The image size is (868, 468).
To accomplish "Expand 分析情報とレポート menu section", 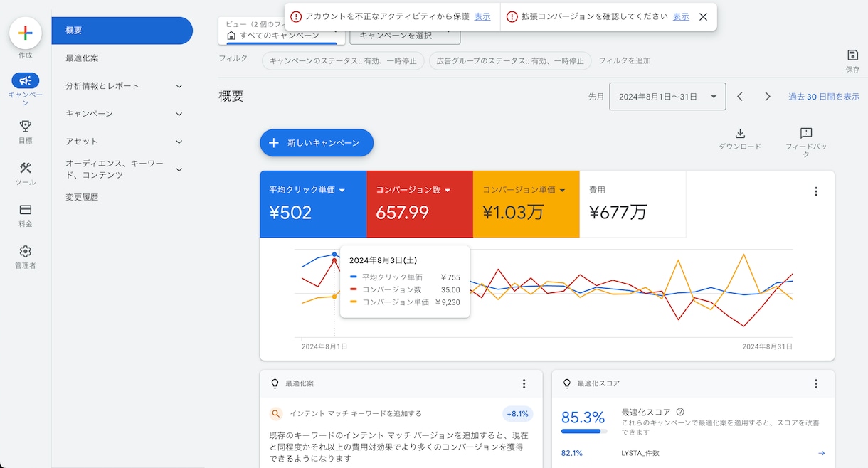I will pyautogui.click(x=179, y=86).
